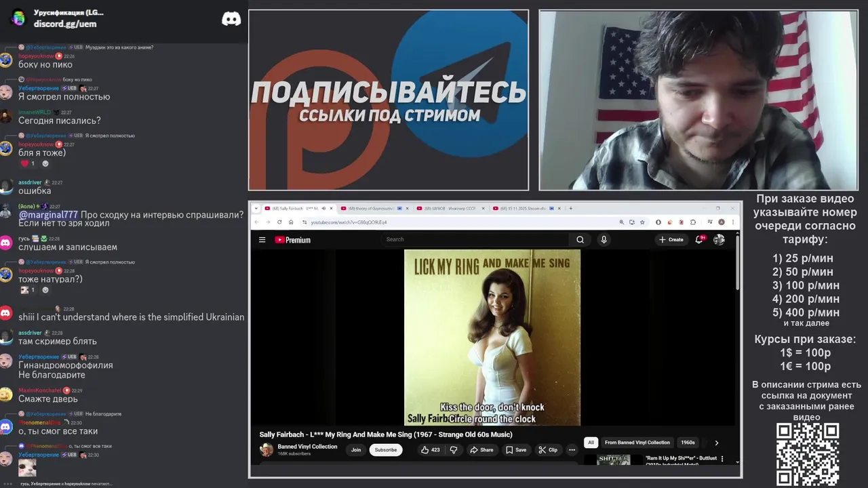
Task: Open the tab search dropdown arrow
Action: click(x=256, y=208)
